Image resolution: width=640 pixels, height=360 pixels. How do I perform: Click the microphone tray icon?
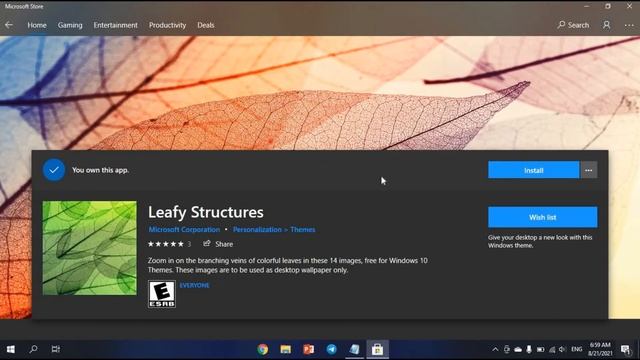coord(529,349)
